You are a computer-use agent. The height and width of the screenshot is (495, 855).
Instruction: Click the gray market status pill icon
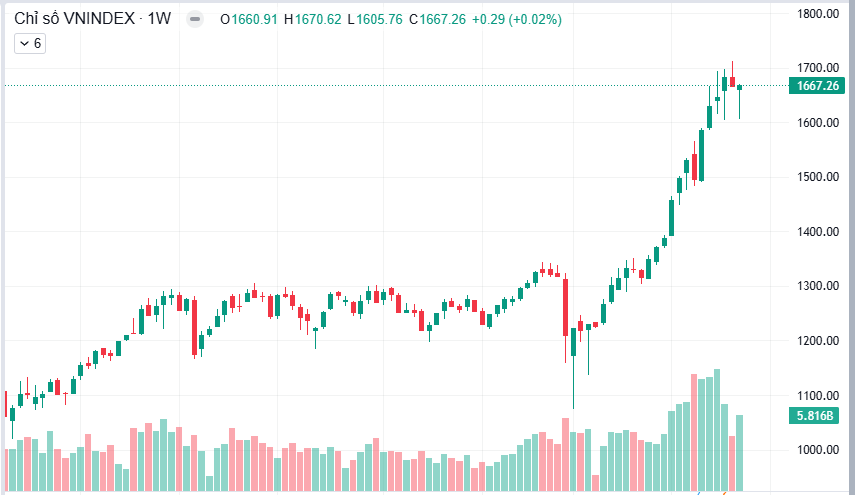(195, 19)
